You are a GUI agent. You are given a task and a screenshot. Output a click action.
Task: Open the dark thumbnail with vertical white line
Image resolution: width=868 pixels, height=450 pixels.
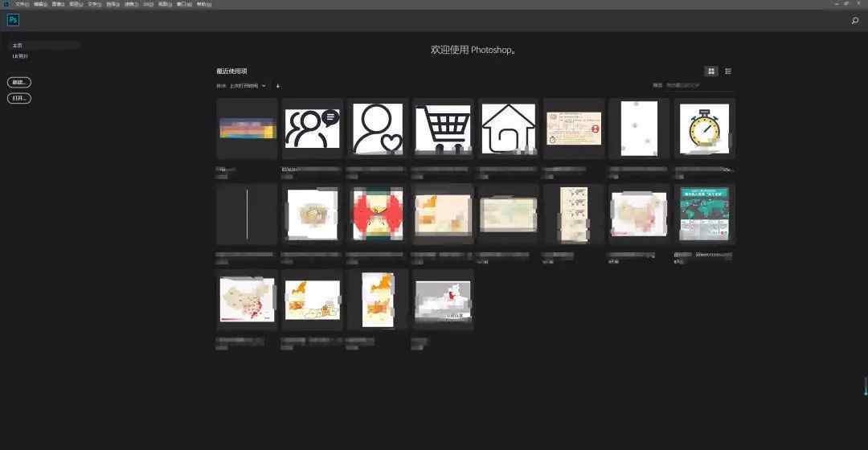tap(247, 215)
